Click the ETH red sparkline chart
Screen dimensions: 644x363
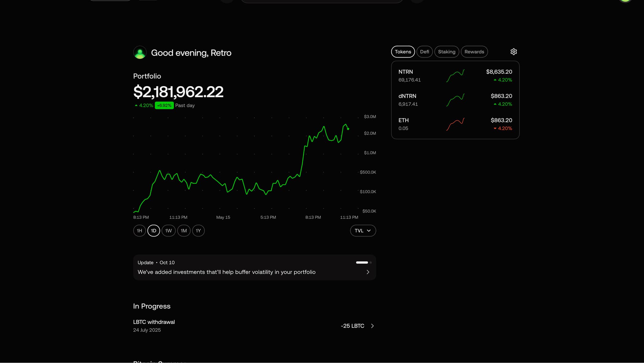(455, 124)
